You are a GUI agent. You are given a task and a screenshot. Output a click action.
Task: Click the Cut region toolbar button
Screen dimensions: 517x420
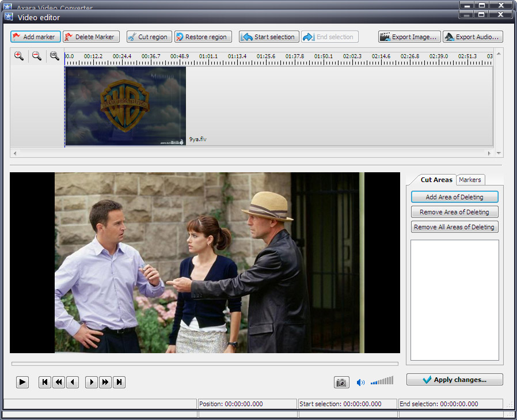[x=148, y=37]
